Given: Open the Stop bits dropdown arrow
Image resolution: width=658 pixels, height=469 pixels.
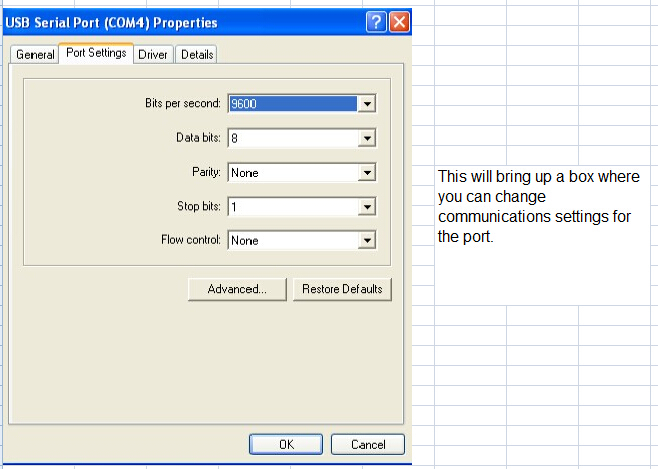Looking at the screenshot, I should pyautogui.click(x=367, y=207).
